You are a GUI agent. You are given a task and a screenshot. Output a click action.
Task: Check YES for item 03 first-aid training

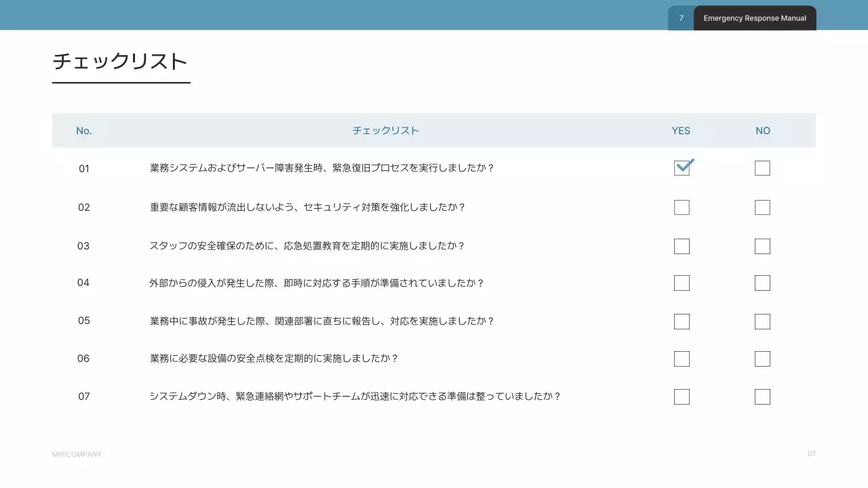682,246
